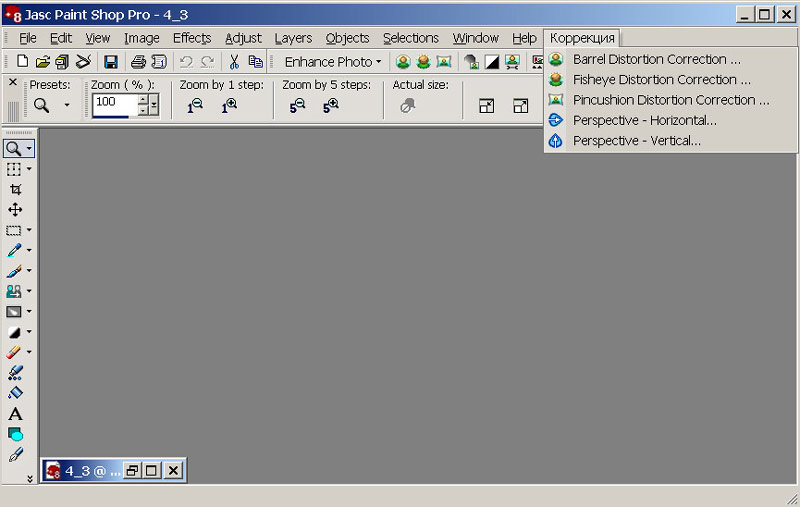Open the Presets dropdown arrow
Screen dimensions: 800x507
pos(67,105)
